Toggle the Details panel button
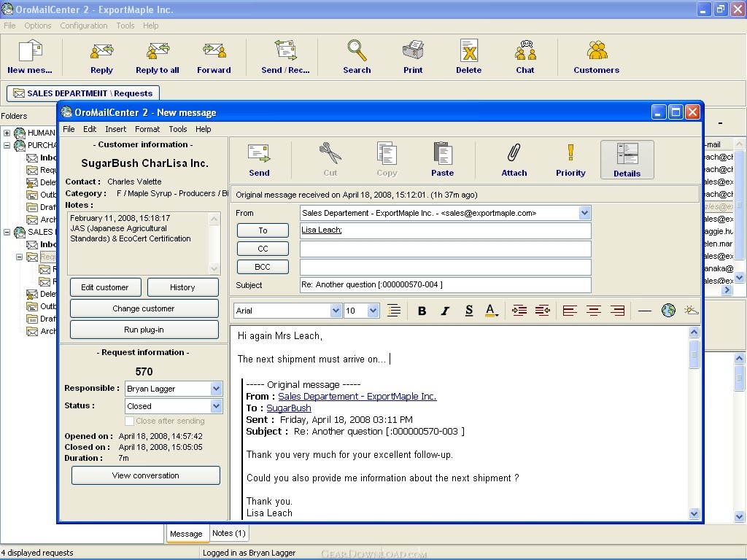This screenshot has height=560, width=747. click(627, 160)
